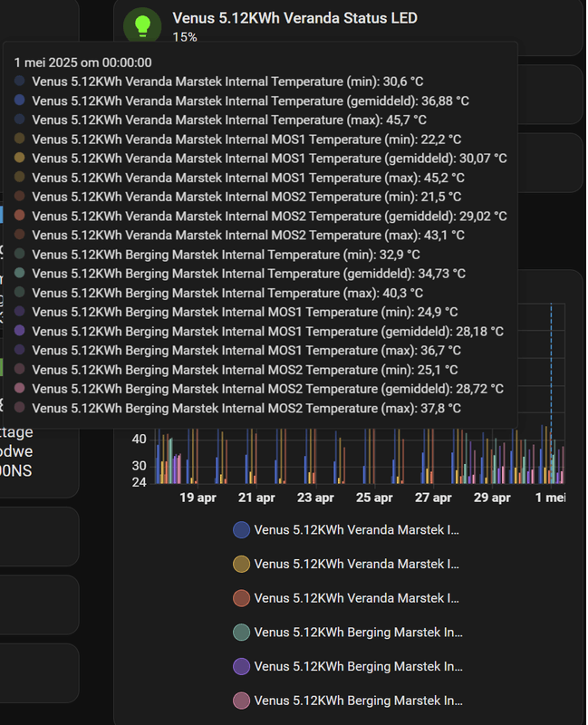Click Berging MOS2 Temperature (min) 25,1 °C row
The image size is (588, 725).
click(236, 370)
